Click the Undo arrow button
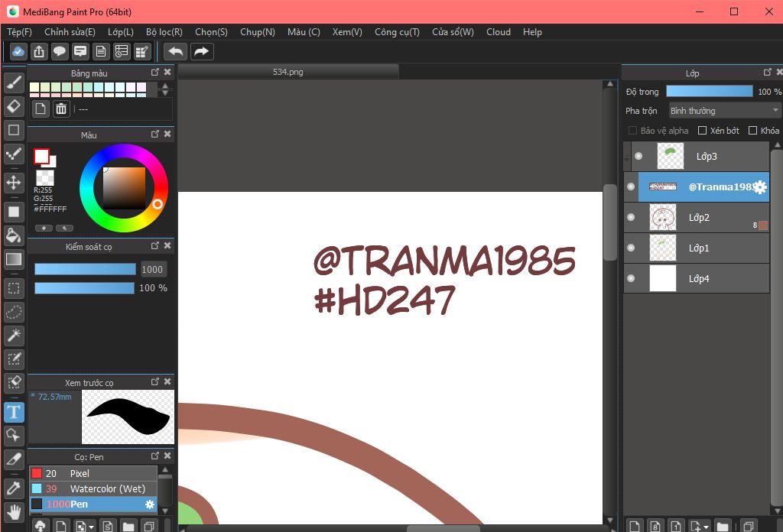 coord(175,51)
